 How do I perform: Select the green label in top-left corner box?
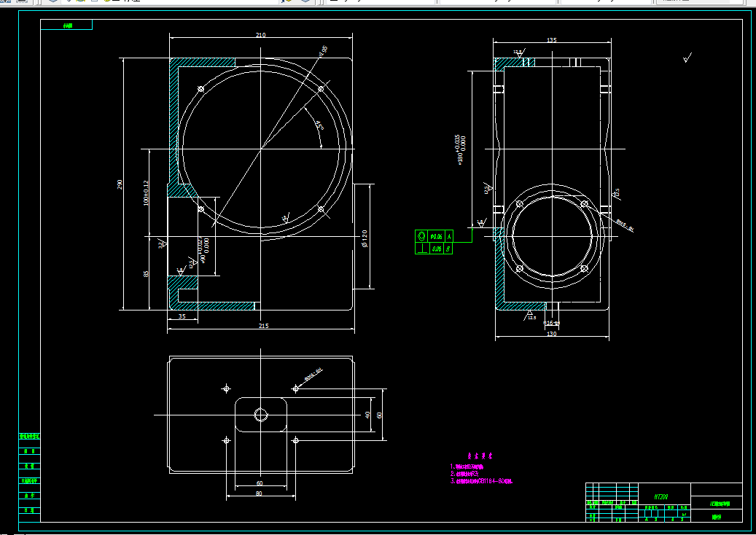click(67, 26)
